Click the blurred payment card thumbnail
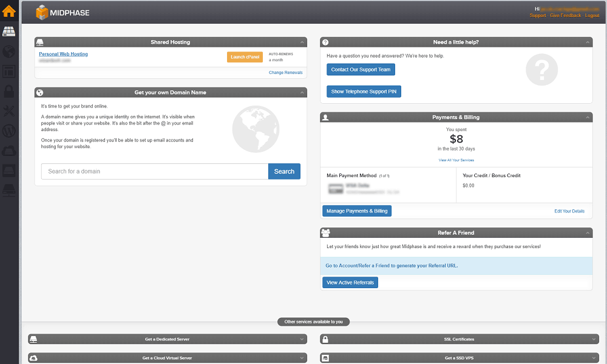This screenshot has height=364, width=607. click(336, 189)
